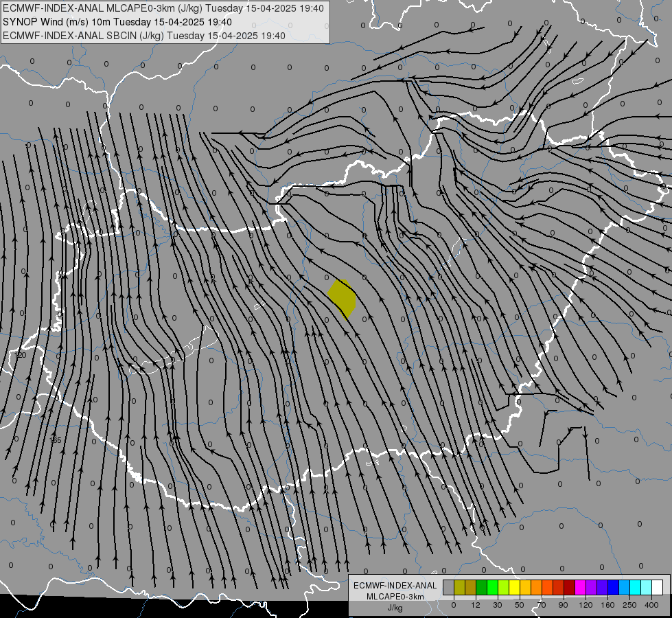Viewport: 672px width, 618px height.
Task: Click the legend label 'MLCAPE0-3km'
Action: [x=395, y=597]
